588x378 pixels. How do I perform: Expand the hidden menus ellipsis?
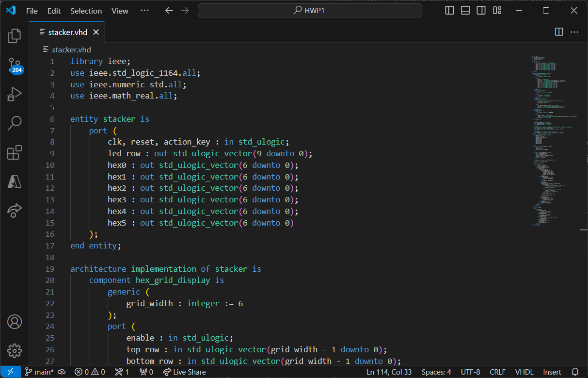click(144, 11)
